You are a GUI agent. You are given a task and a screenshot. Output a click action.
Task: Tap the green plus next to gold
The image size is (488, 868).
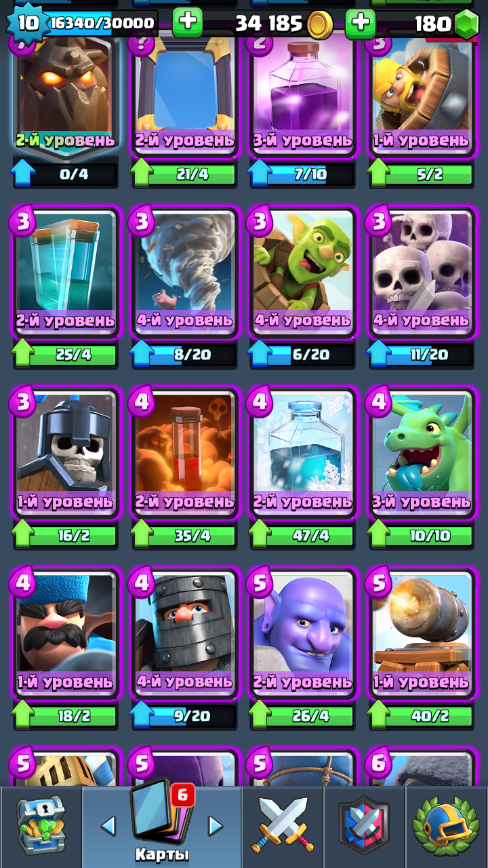188,23
